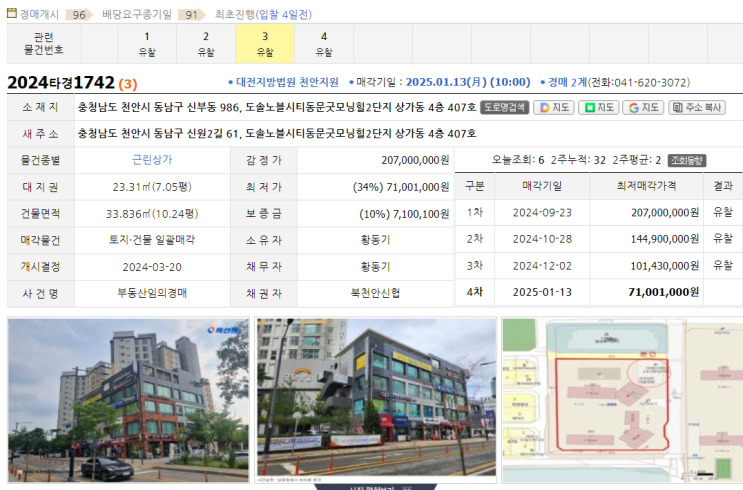
Task: Click the 3차 2024-12-02 date cell
Action: tap(542, 266)
